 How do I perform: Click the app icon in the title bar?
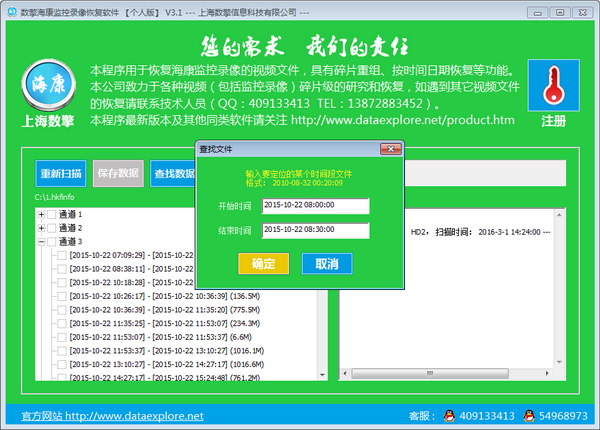pos(12,12)
